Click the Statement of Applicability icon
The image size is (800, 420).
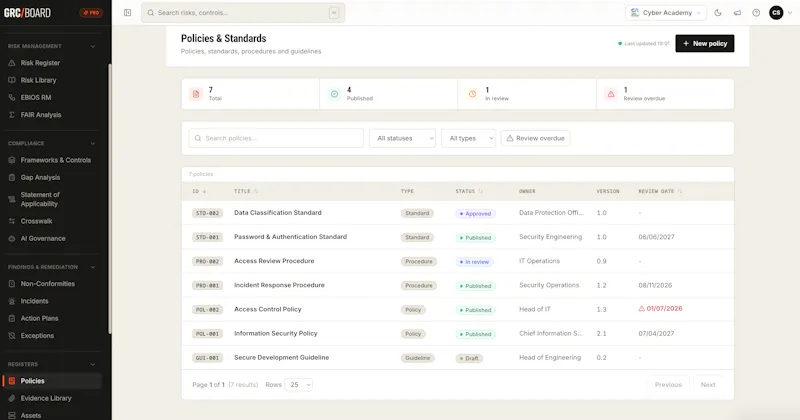tap(12, 199)
